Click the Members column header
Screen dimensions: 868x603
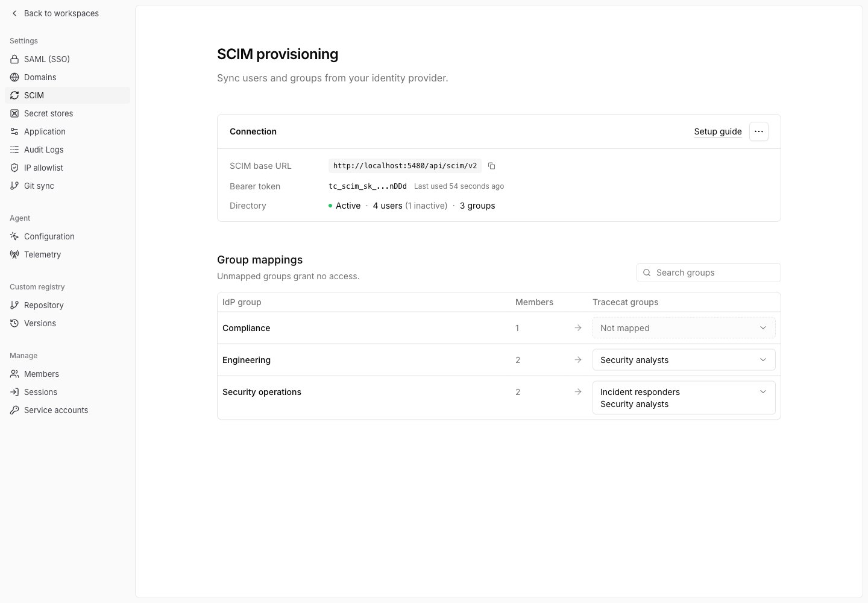tap(534, 302)
